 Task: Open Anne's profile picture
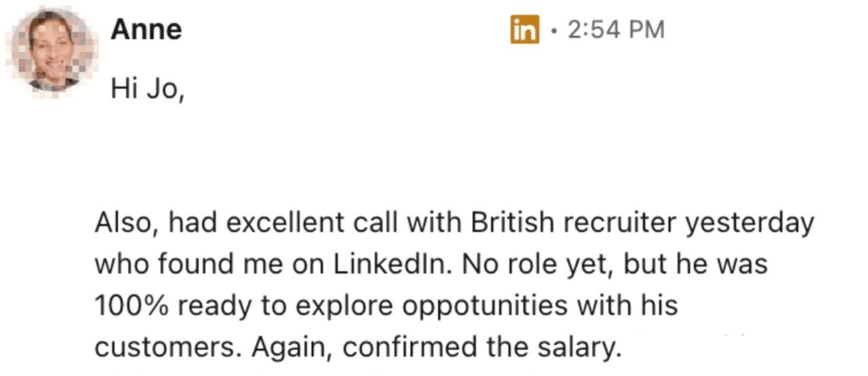point(51,52)
